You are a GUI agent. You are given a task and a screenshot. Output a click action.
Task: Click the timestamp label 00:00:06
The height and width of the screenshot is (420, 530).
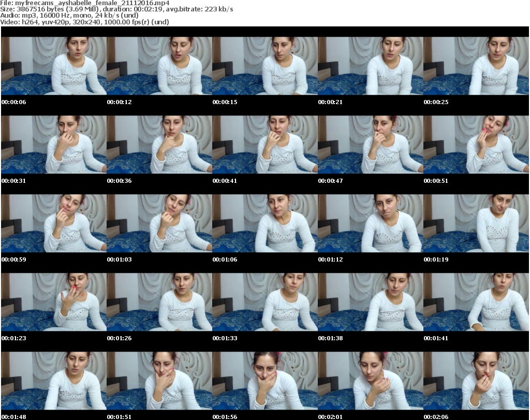click(13, 102)
